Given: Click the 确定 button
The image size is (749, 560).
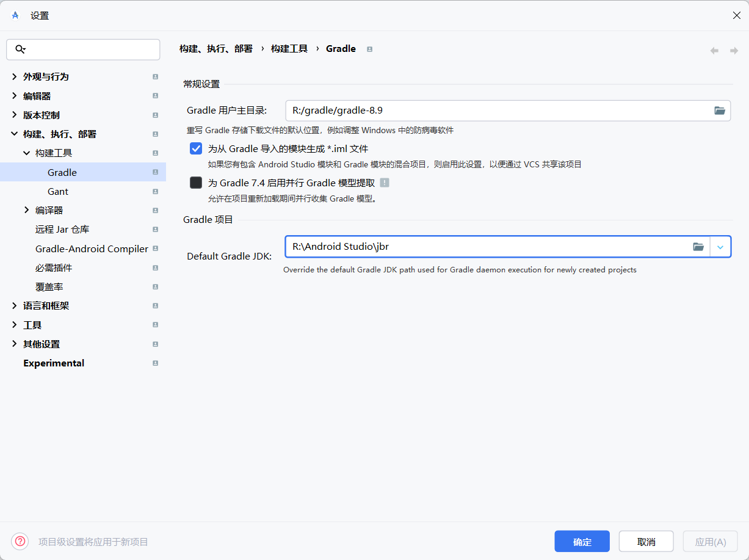Looking at the screenshot, I should pyautogui.click(x=582, y=542).
